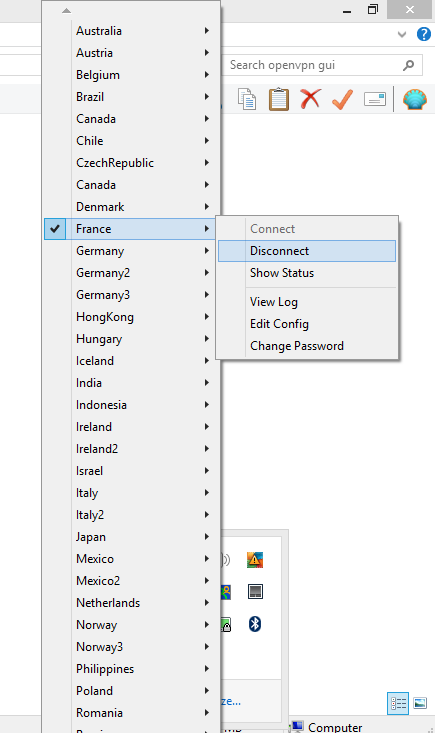
Task: Click the Computer icon in the status bar
Action: click(298, 726)
